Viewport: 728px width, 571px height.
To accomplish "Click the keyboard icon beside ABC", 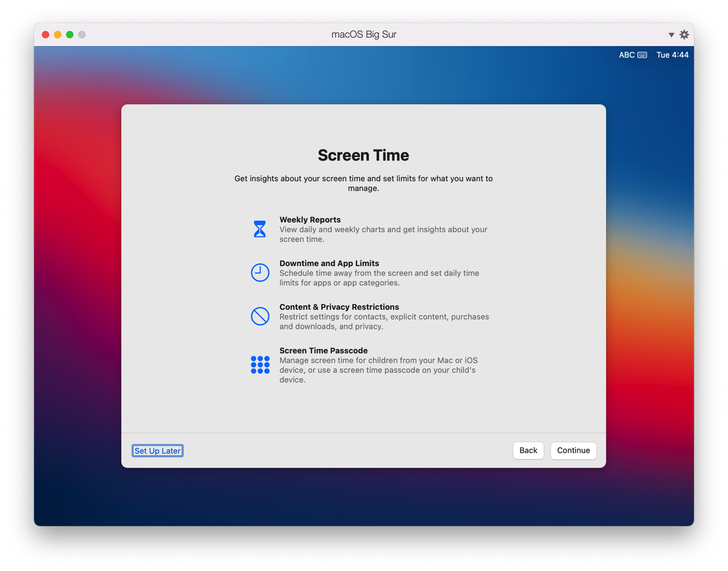I will pyautogui.click(x=642, y=55).
